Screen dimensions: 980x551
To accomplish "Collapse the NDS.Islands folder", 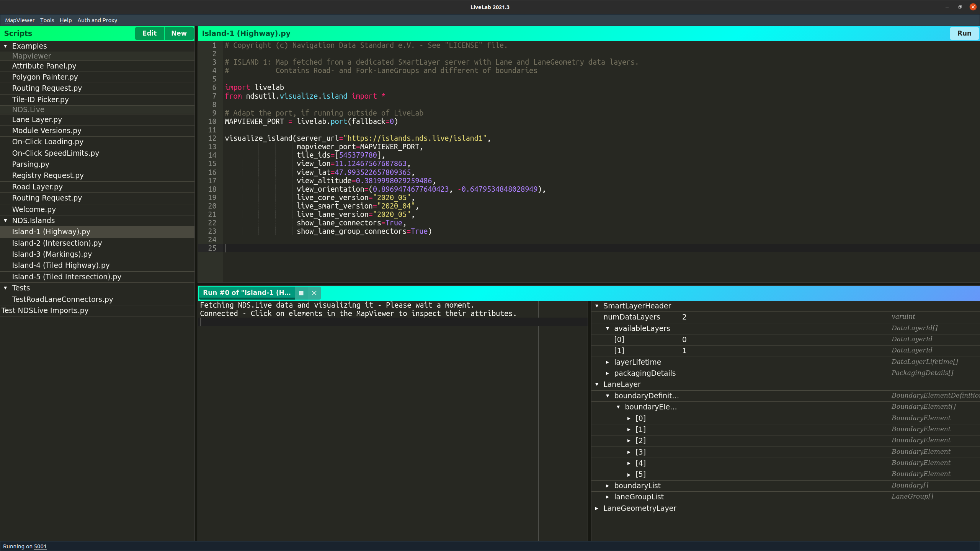I will (5, 220).
